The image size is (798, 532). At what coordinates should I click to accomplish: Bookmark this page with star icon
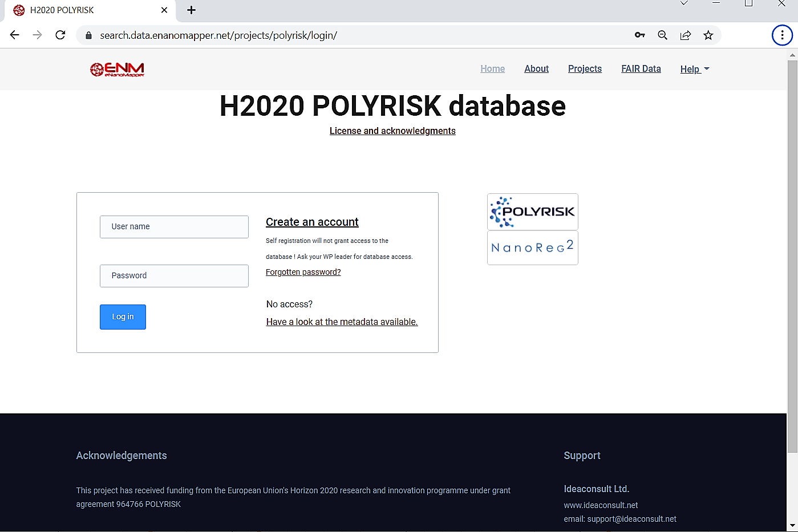708,35
